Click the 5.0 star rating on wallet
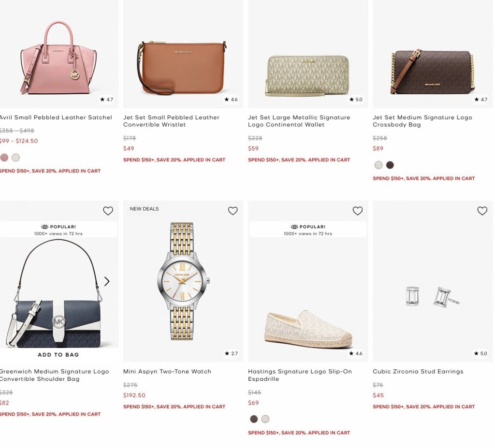This screenshot has height=448, width=495. pyautogui.click(x=356, y=100)
